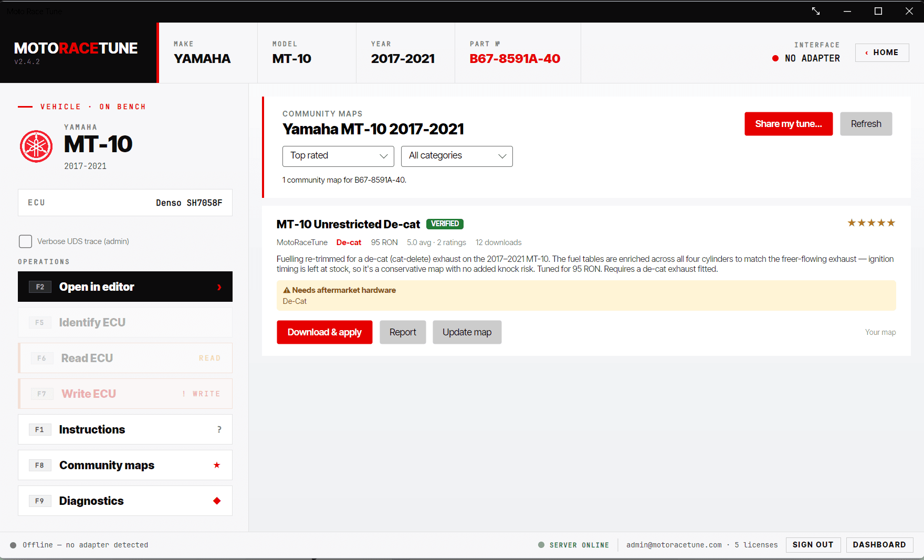Click the VERIFIED badge
Viewport: 924px width, 560px height.
[445, 224]
